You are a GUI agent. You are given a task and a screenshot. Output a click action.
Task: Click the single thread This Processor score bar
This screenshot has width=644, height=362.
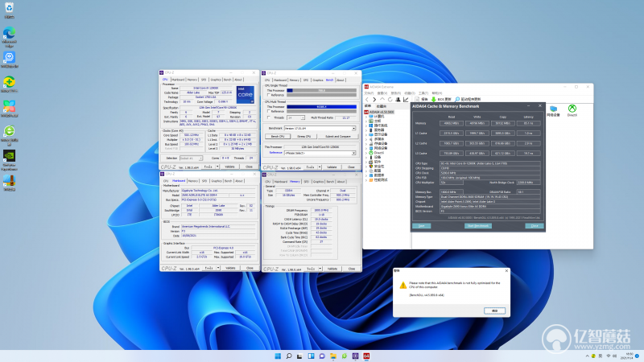[321, 91]
